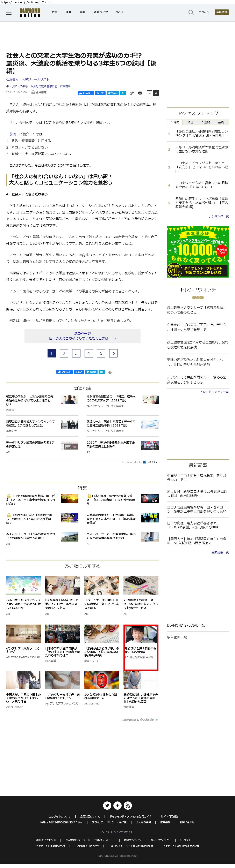Click the search magnifier icon
This screenshot has height=868, width=235.
click(x=191, y=13)
